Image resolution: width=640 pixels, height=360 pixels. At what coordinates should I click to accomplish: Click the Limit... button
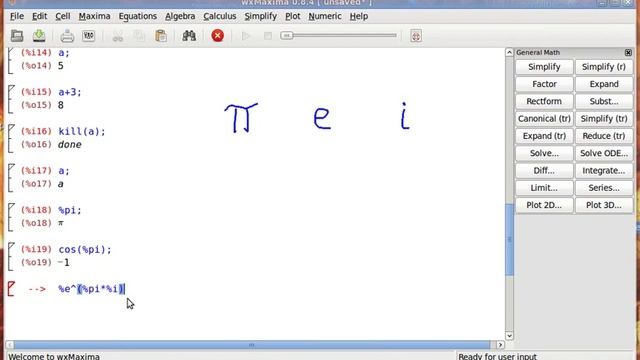(544, 188)
